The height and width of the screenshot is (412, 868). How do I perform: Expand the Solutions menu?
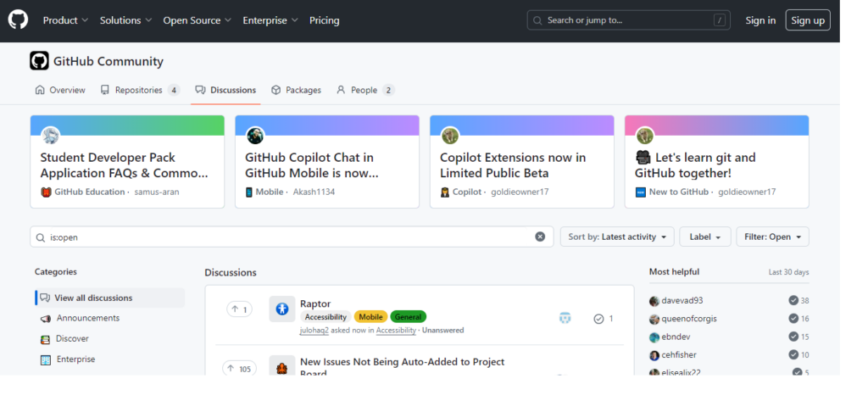(125, 20)
